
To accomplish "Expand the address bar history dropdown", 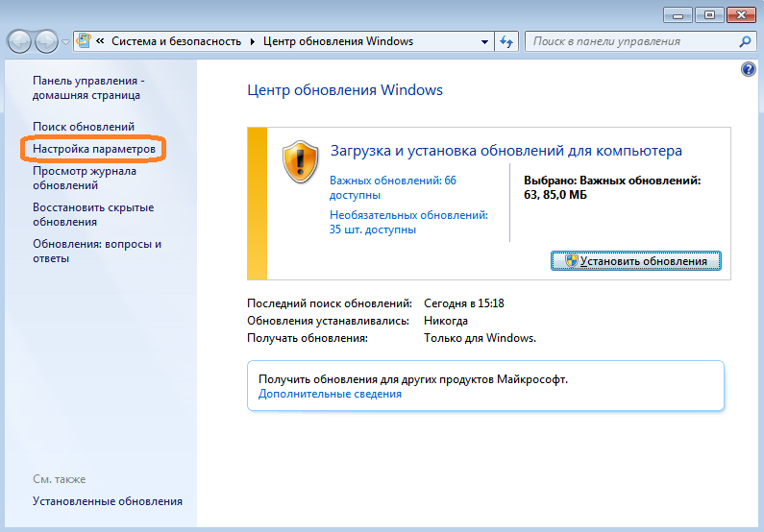I will [x=484, y=42].
